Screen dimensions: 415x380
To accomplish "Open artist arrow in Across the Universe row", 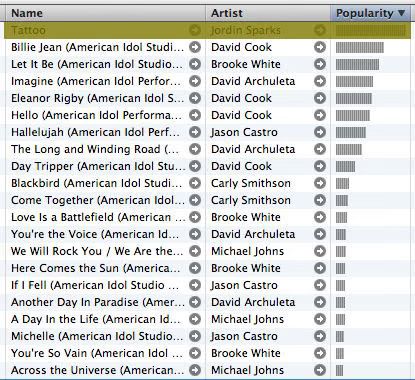I will pyautogui.click(x=320, y=370).
